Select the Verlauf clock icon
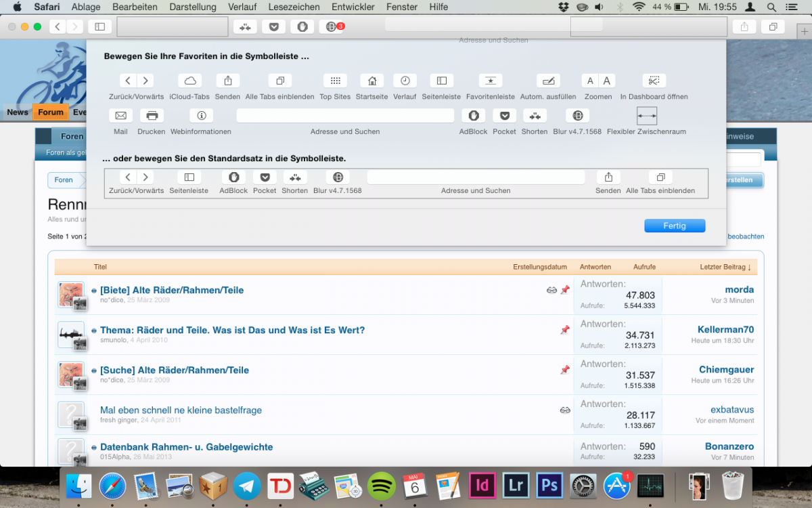 (x=405, y=81)
